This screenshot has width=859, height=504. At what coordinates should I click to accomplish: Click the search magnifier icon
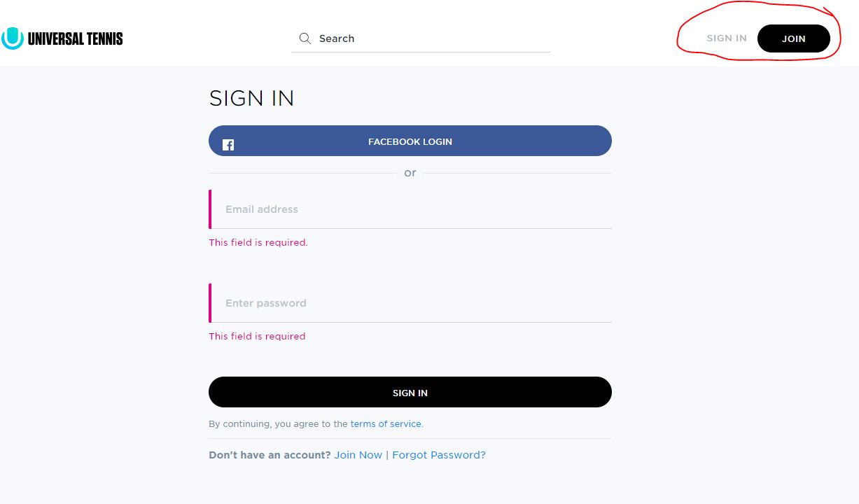point(305,38)
